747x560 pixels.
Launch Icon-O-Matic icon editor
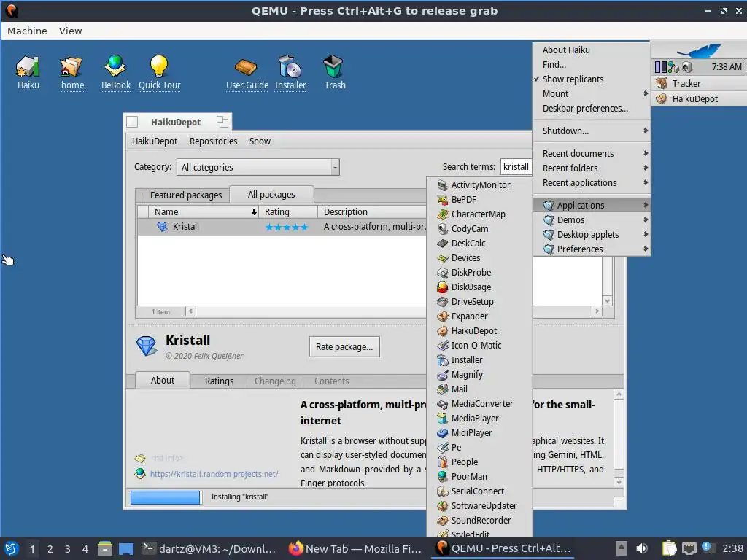479,345
